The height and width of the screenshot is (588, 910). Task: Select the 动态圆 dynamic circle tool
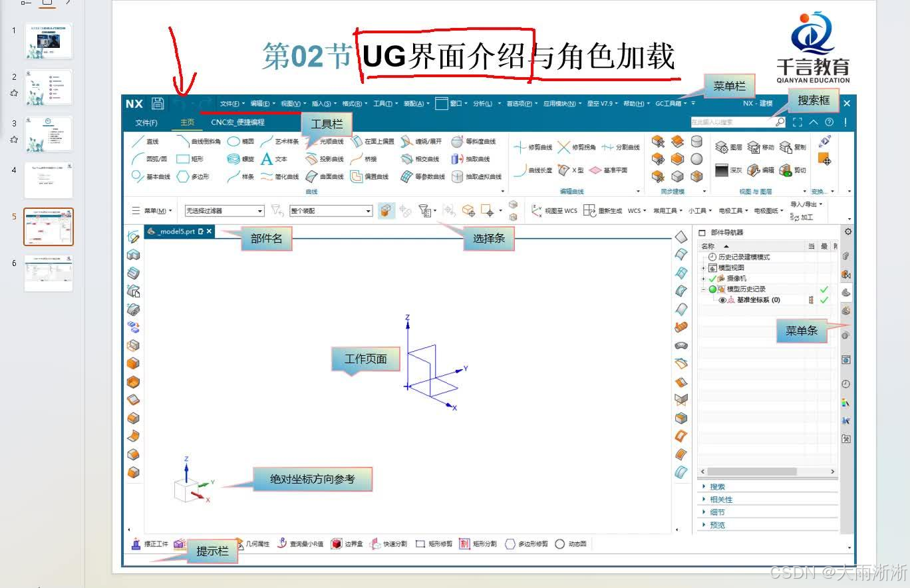tap(571, 543)
